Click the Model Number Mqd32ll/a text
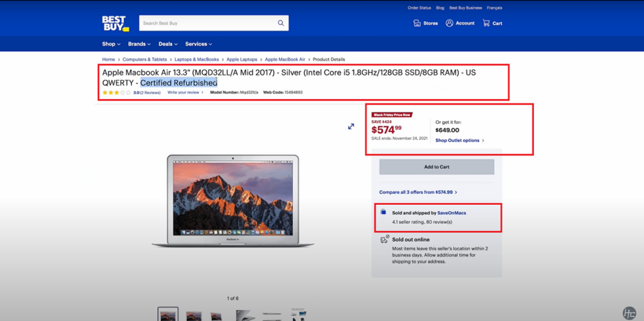Screen dimensions: 644x321 point(234,92)
